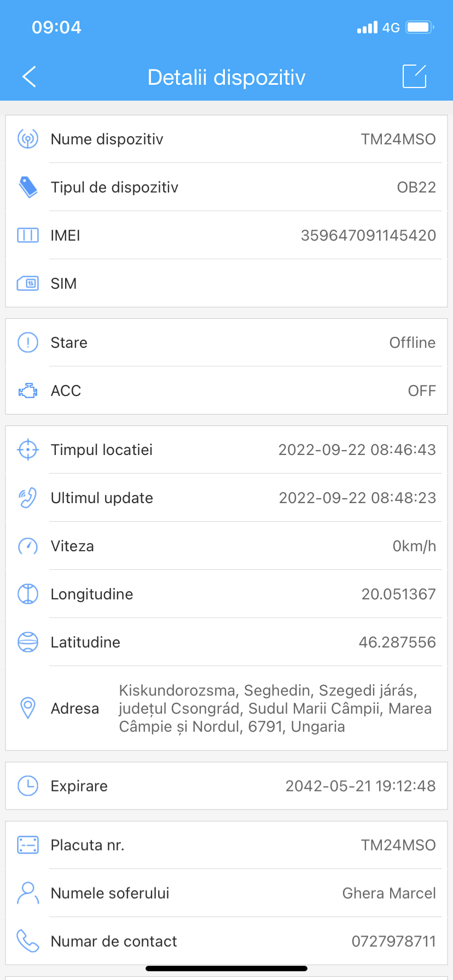Screen dimensions: 453x980
Task: Tap the ACC engine icon
Action: pyautogui.click(x=28, y=390)
